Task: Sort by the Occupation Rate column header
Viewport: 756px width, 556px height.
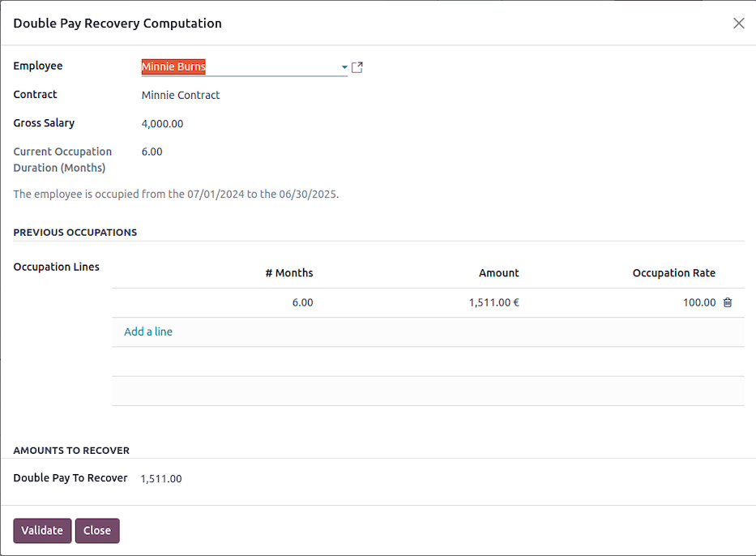Action: point(673,273)
